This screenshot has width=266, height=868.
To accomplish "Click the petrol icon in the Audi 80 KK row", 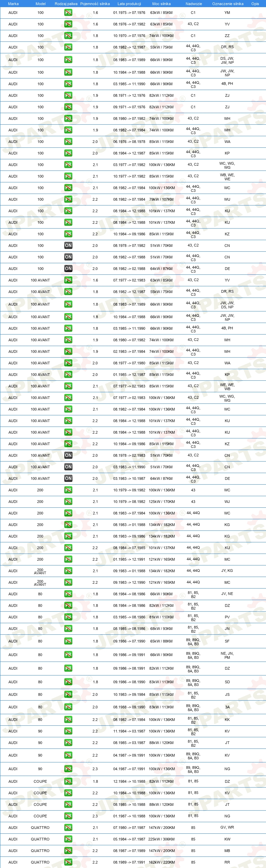I will [68, 720].
